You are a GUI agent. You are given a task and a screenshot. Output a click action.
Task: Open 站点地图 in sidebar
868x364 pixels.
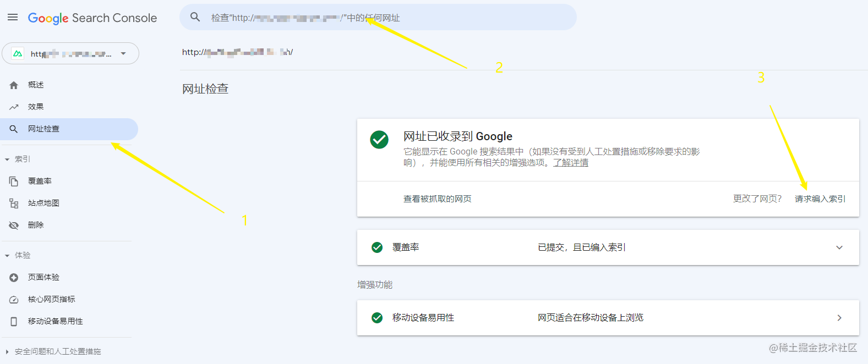(x=69, y=203)
